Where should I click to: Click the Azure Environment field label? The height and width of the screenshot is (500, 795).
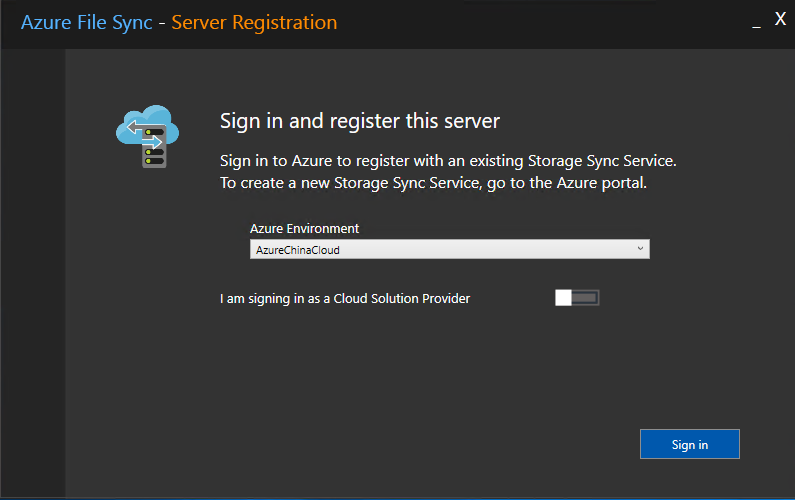[x=304, y=229]
